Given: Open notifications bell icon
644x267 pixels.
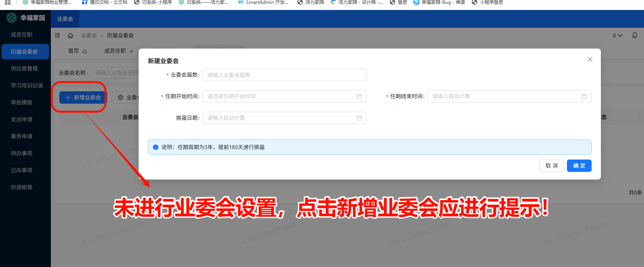Looking at the screenshot, I should (x=635, y=35).
